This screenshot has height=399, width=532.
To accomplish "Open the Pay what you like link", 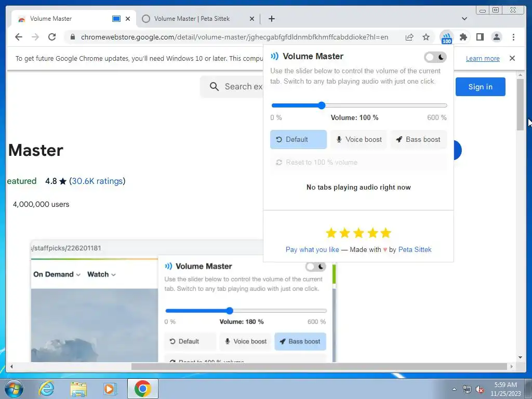I will point(312,250).
